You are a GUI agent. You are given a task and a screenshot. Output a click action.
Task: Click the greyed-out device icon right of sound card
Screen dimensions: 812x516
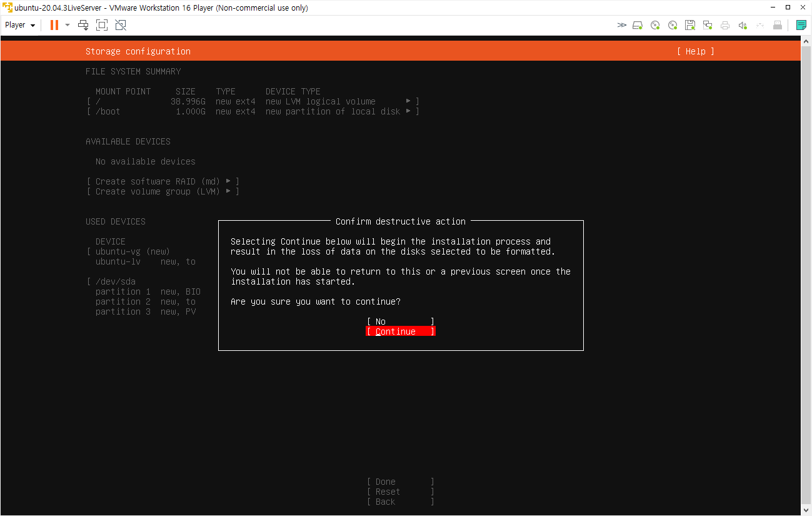[x=760, y=25]
